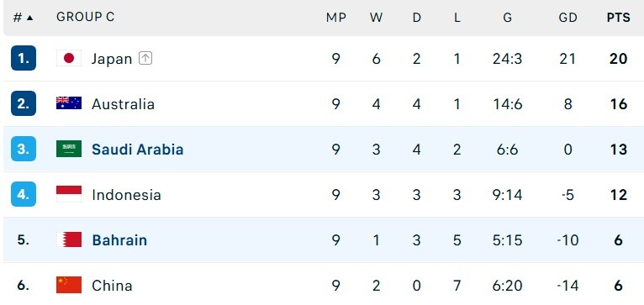Select the GROUP C header label
Image resolution: width=644 pixels, height=305 pixels.
pyautogui.click(x=86, y=17)
